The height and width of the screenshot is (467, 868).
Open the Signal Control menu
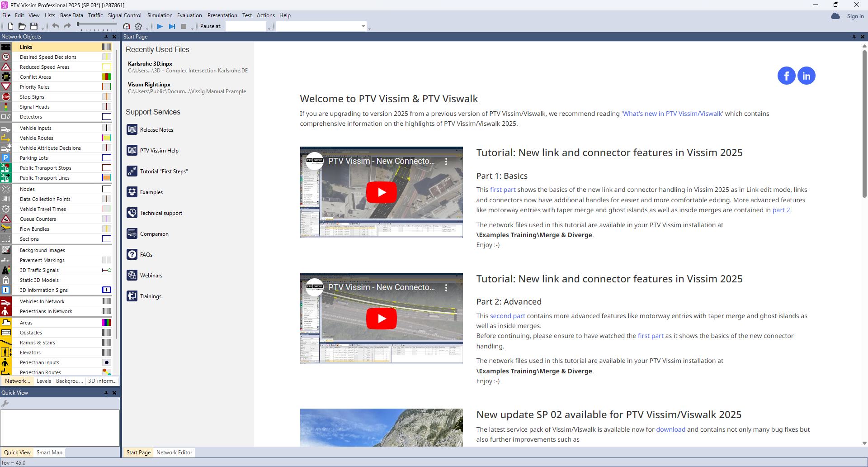(124, 15)
